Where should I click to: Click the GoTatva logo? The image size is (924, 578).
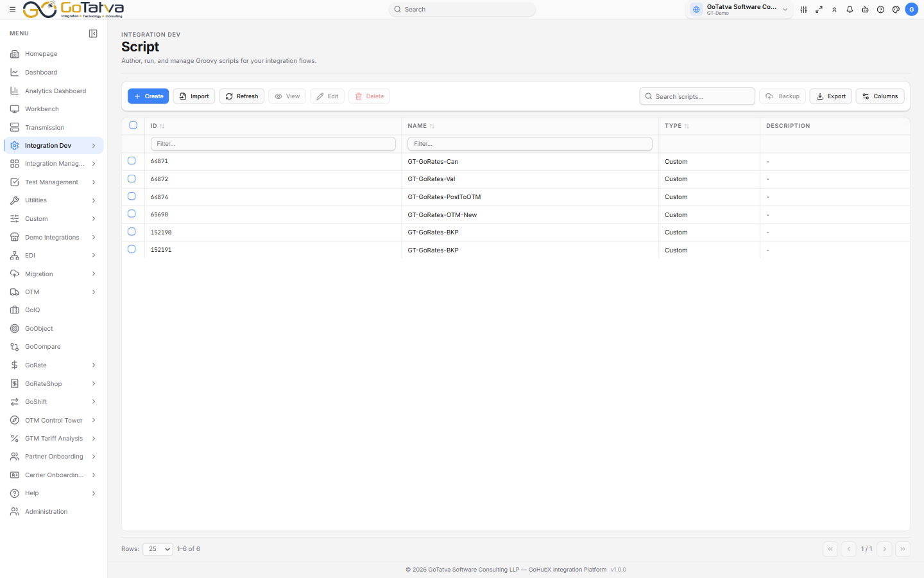[x=73, y=10]
